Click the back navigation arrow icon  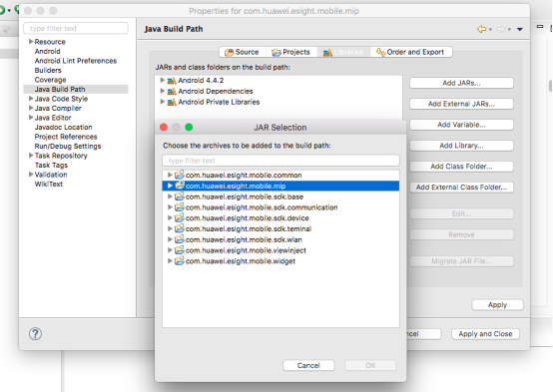coord(481,29)
